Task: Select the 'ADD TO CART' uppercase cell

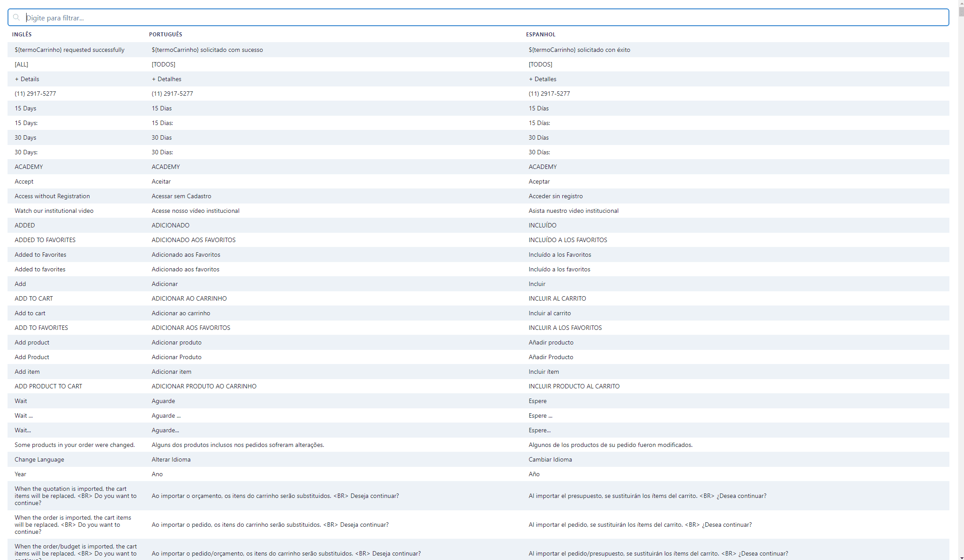Action: (34, 298)
